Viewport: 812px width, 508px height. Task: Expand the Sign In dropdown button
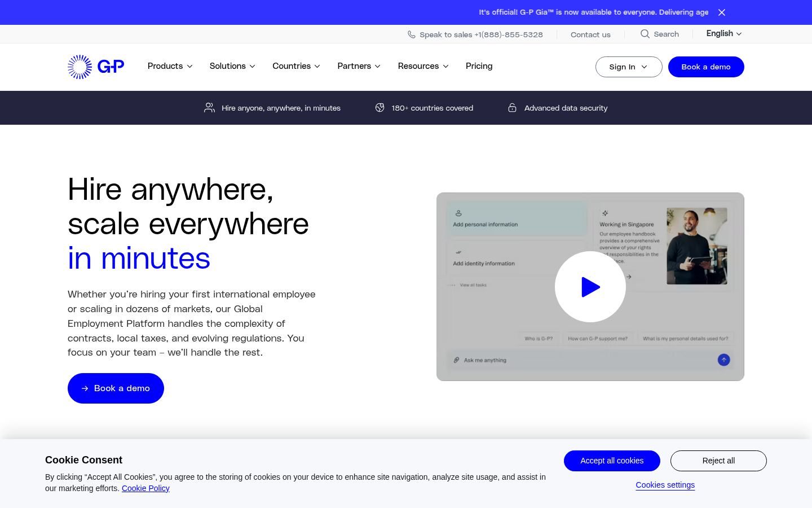point(629,67)
